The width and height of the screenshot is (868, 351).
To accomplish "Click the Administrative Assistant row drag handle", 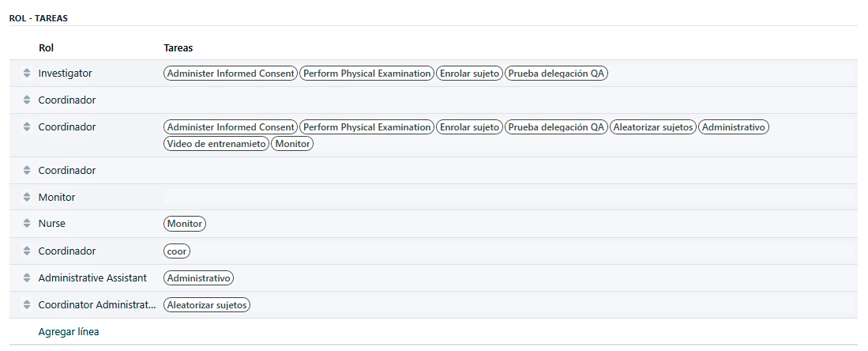I will tap(26, 278).
